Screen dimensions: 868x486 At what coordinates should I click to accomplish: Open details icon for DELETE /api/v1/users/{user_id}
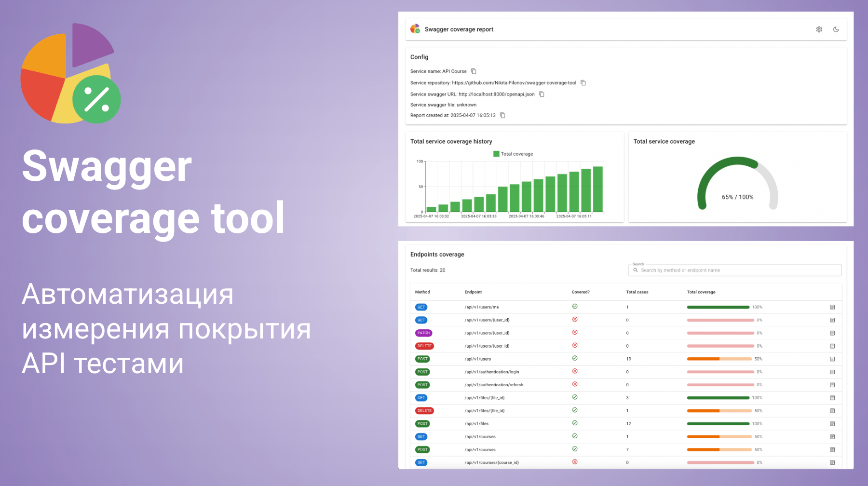(832, 346)
